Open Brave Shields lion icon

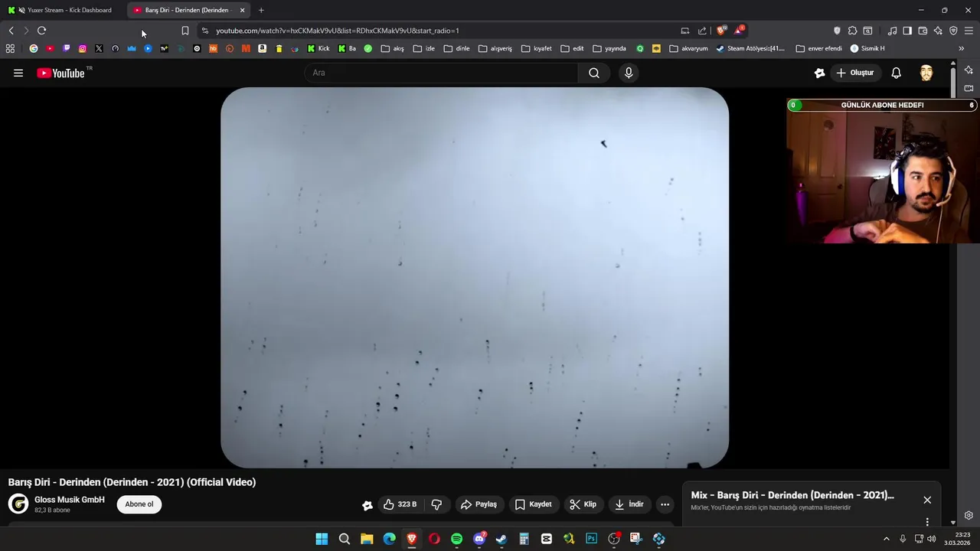[x=721, y=31]
